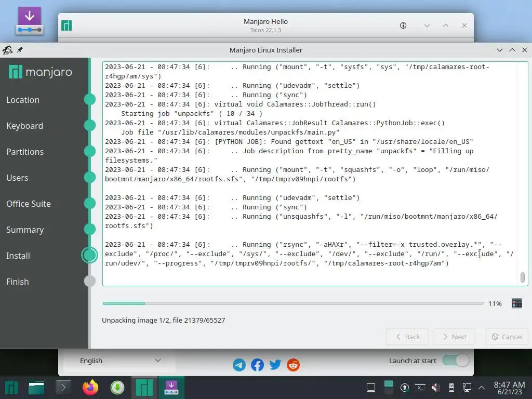Select the Users step in sidebar
532x399 pixels.
pyautogui.click(x=17, y=178)
